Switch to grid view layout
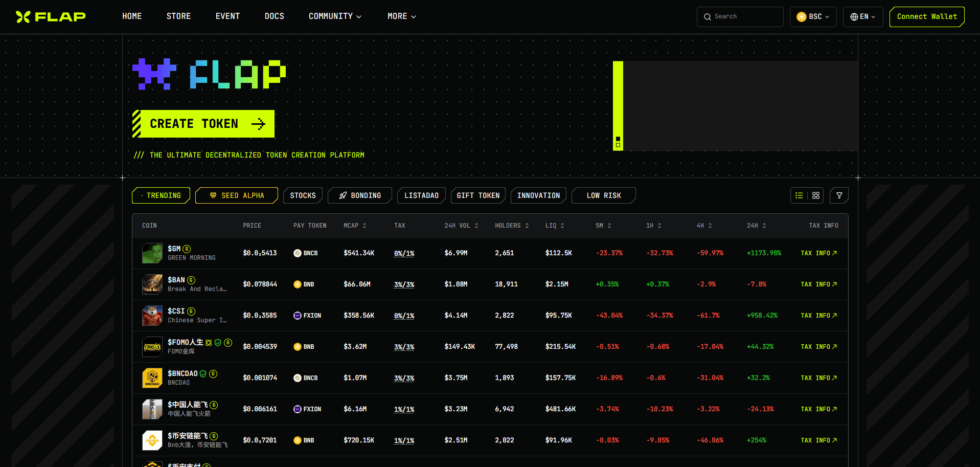Screen dimensions: 980x467 (x=816, y=195)
